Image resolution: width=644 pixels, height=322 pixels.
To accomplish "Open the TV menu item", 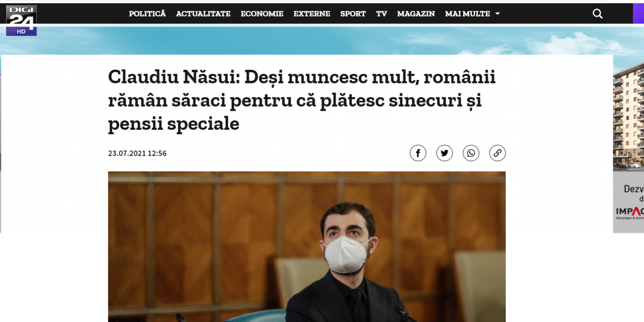I will click(382, 14).
